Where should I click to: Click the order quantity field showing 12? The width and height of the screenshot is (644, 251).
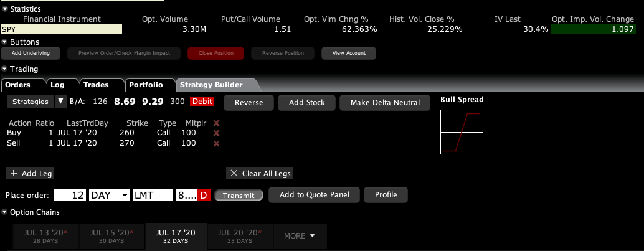[x=70, y=195]
